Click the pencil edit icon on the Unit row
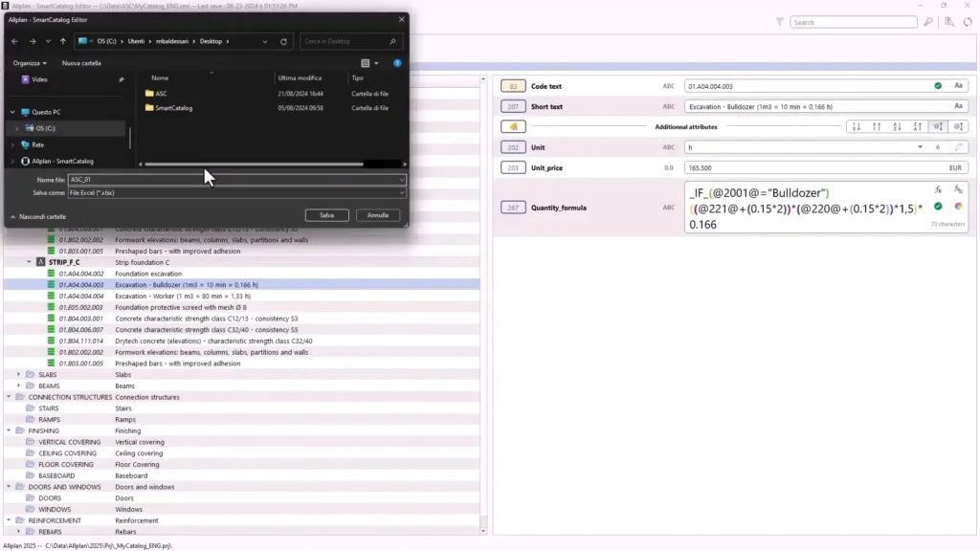The height and width of the screenshot is (551, 980). (957, 146)
